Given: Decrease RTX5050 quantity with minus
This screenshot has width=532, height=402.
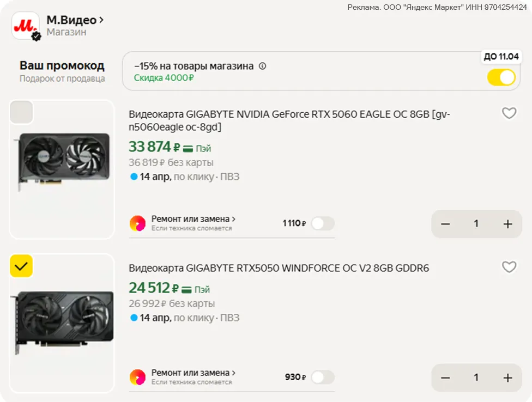Looking at the screenshot, I should pyautogui.click(x=445, y=377).
